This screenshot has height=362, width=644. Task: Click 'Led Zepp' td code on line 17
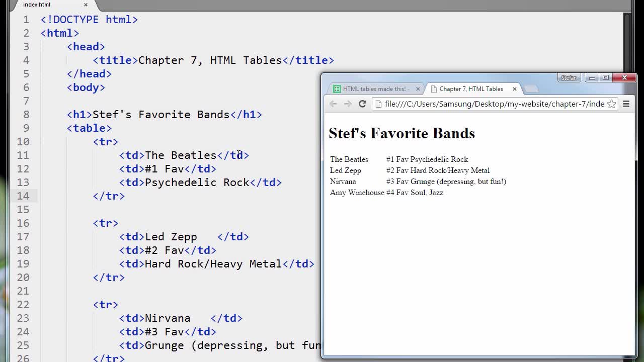click(184, 236)
